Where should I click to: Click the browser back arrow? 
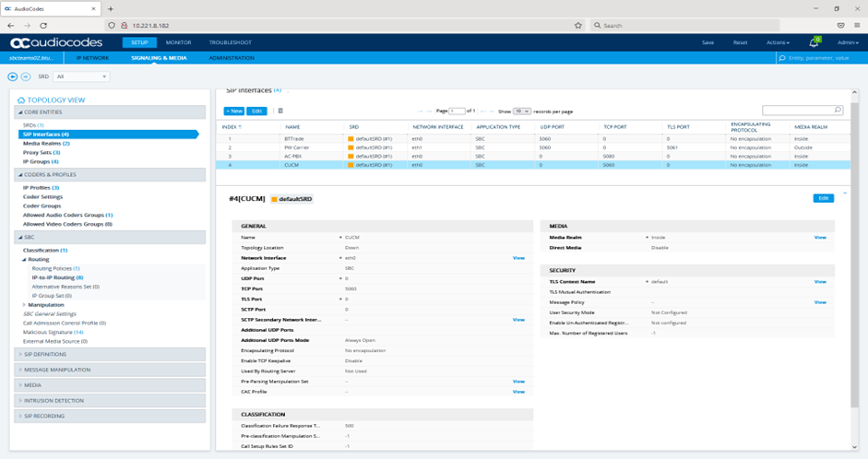tap(11, 26)
